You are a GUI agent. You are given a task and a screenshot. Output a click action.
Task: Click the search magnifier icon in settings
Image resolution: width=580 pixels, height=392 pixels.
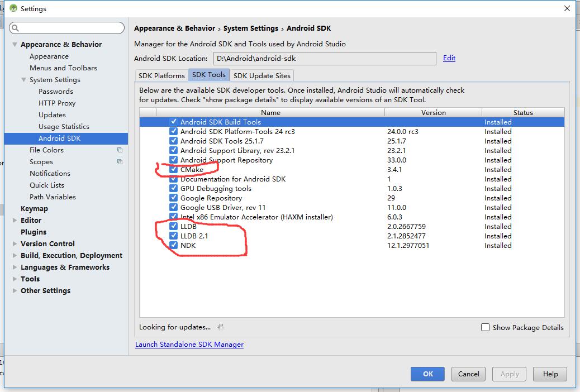(15, 28)
